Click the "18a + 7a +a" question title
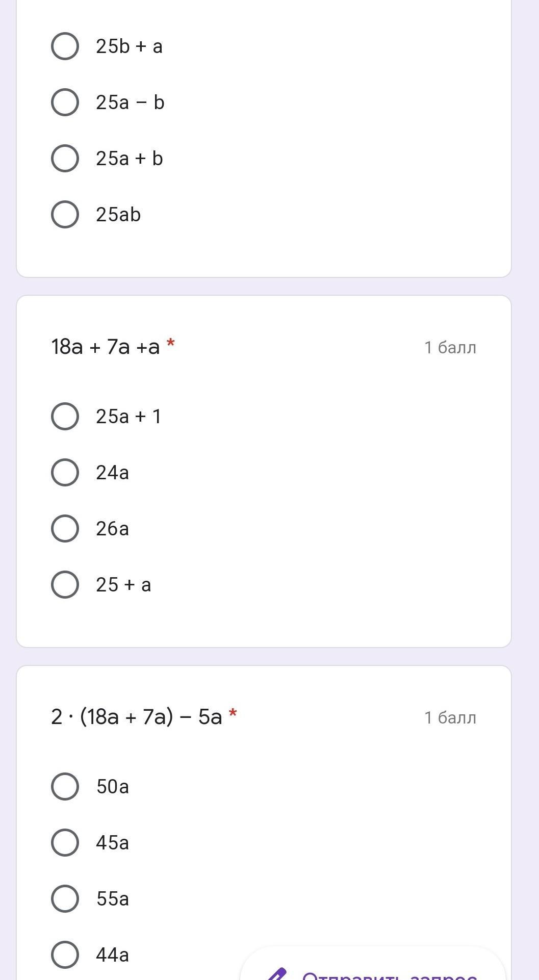The width and height of the screenshot is (539, 980). pos(106,347)
